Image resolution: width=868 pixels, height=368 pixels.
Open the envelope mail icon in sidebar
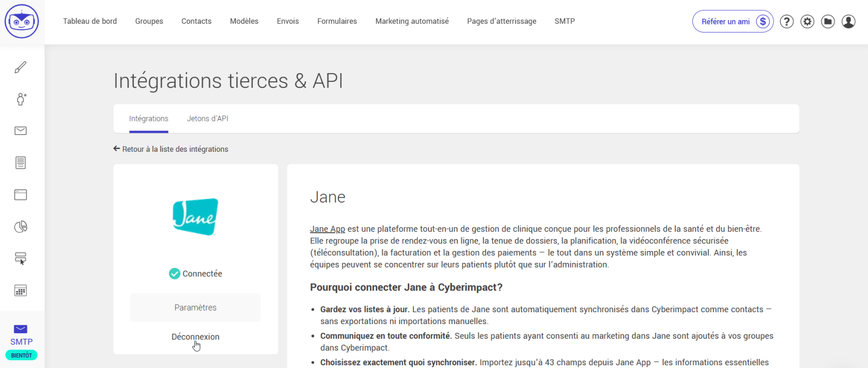pyautogui.click(x=21, y=131)
